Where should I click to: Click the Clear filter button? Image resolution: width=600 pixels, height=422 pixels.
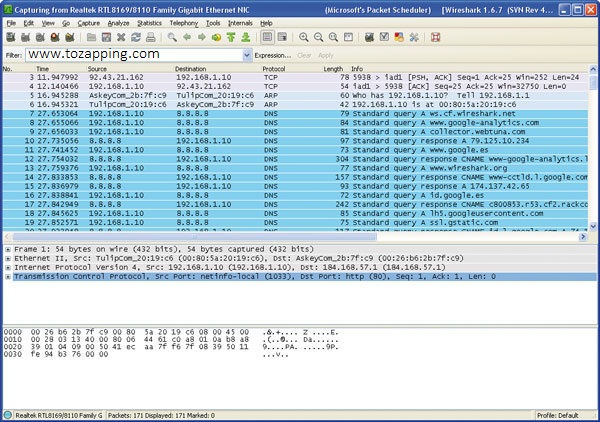(x=304, y=55)
